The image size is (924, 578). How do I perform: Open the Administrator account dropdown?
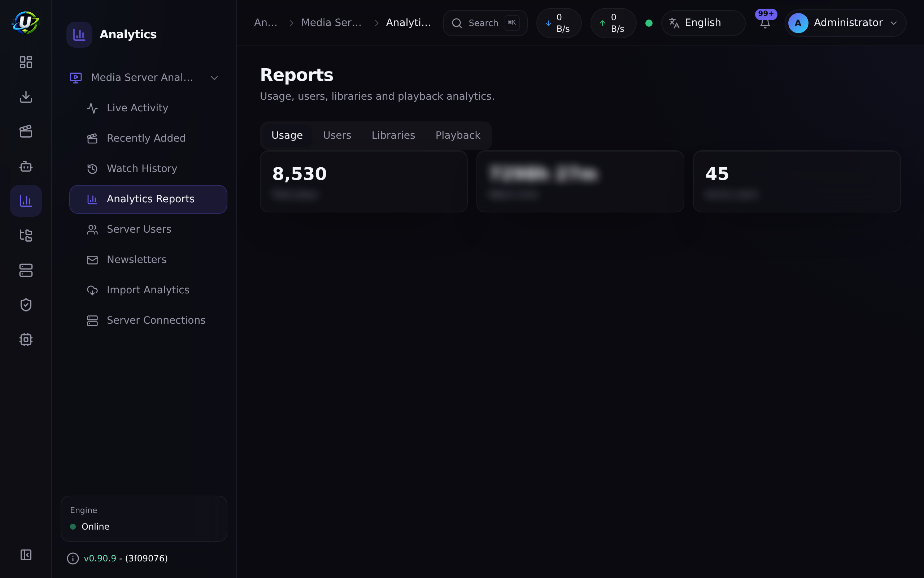(x=845, y=23)
